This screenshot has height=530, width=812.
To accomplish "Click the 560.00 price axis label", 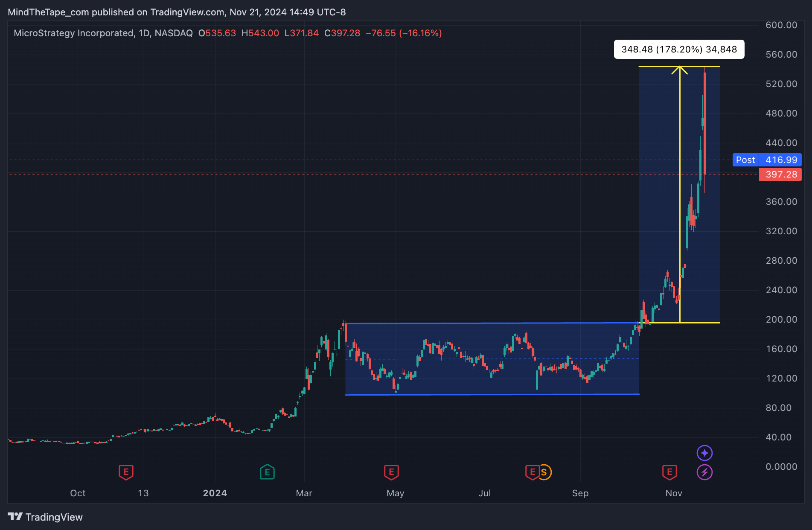I will [x=781, y=55].
